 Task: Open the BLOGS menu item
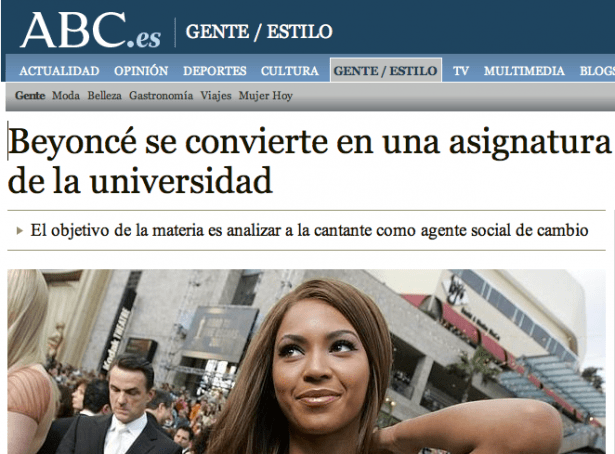point(597,71)
